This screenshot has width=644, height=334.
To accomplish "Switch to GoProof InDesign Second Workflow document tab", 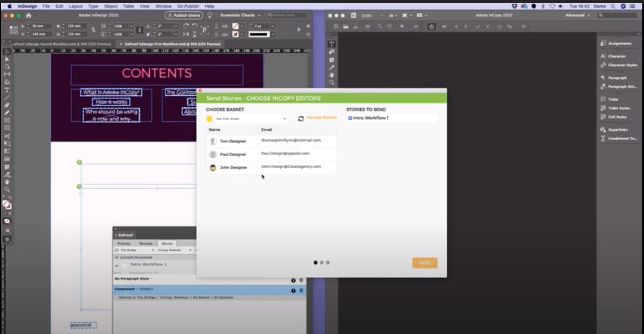I will [x=62, y=43].
